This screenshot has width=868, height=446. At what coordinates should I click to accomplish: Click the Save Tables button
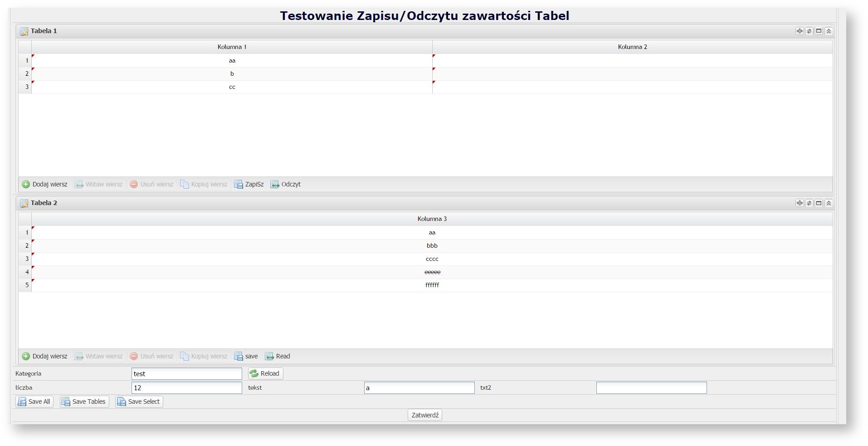coord(84,402)
